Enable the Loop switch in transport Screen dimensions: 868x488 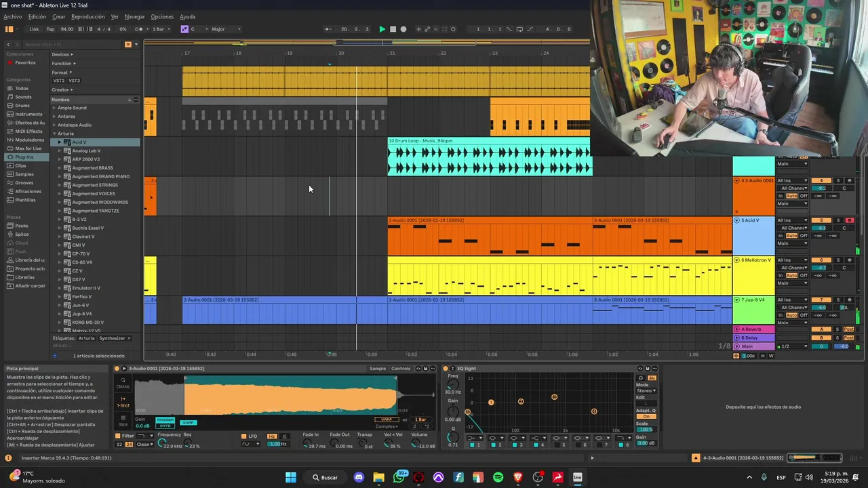(x=519, y=29)
